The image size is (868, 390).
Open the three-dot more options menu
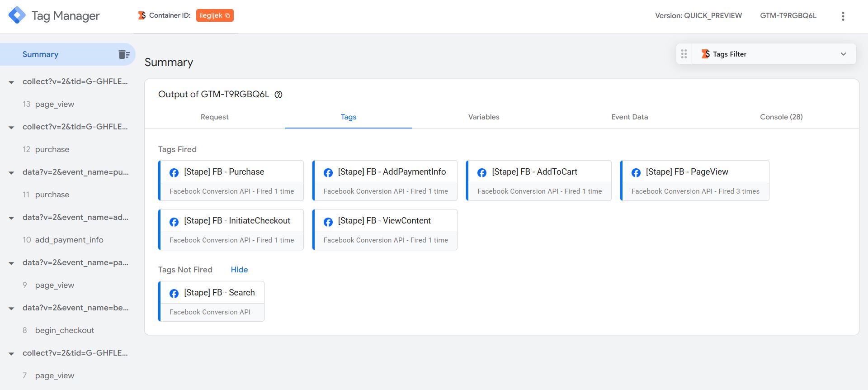[x=843, y=16]
